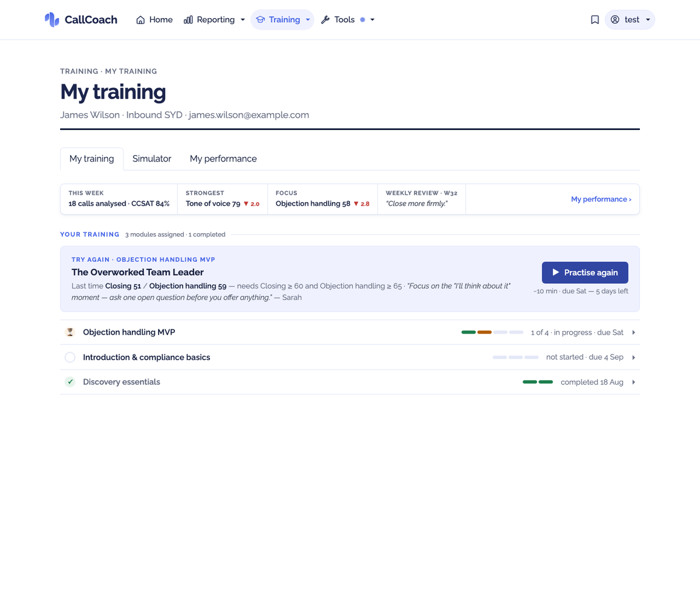Click the 'YOUR TRAINING' section heading
The width and height of the screenshot is (700, 601).
tap(90, 234)
